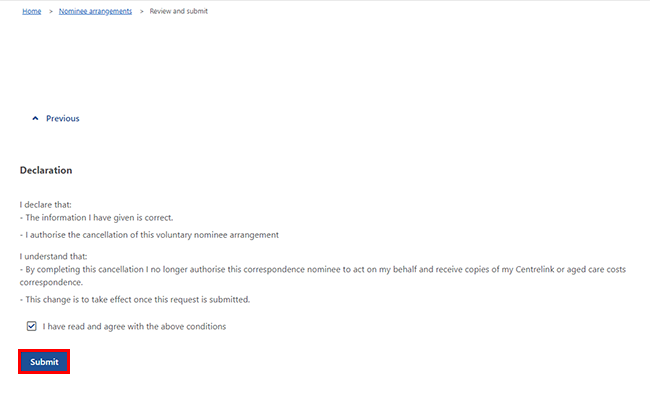Image resolution: width=650 pixels, height=401 pixels.
Task: Click the first breadcrumb separator after Home
Action: (x=50, y=11)
